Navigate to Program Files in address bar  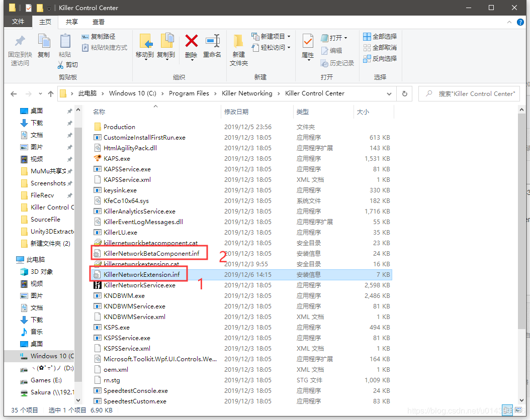pyautogui.click(x=189, y=93)
